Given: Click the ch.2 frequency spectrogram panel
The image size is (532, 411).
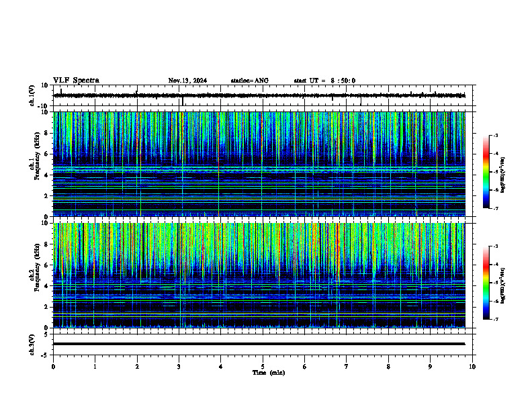Looking at the screenshot, I should 259,275.
